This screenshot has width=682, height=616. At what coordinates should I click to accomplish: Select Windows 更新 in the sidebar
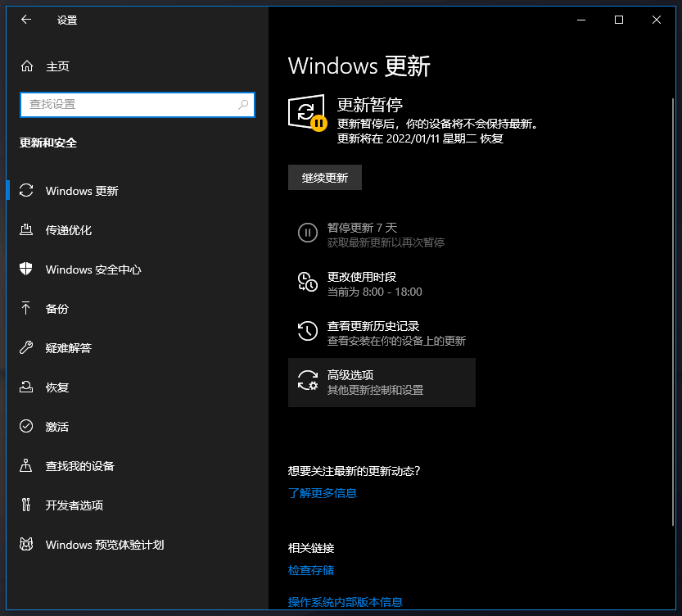tap(137, 191)
